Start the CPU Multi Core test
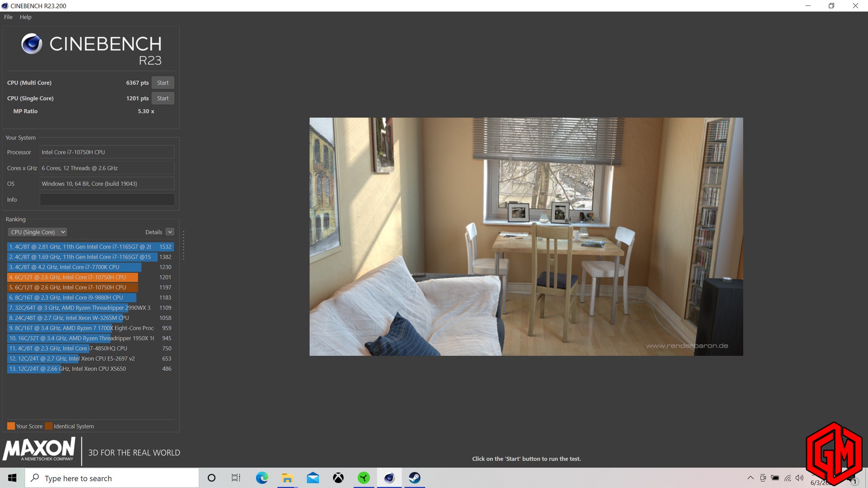The width and height of the screenshot is (868, 488). click(x=163, y=83)
